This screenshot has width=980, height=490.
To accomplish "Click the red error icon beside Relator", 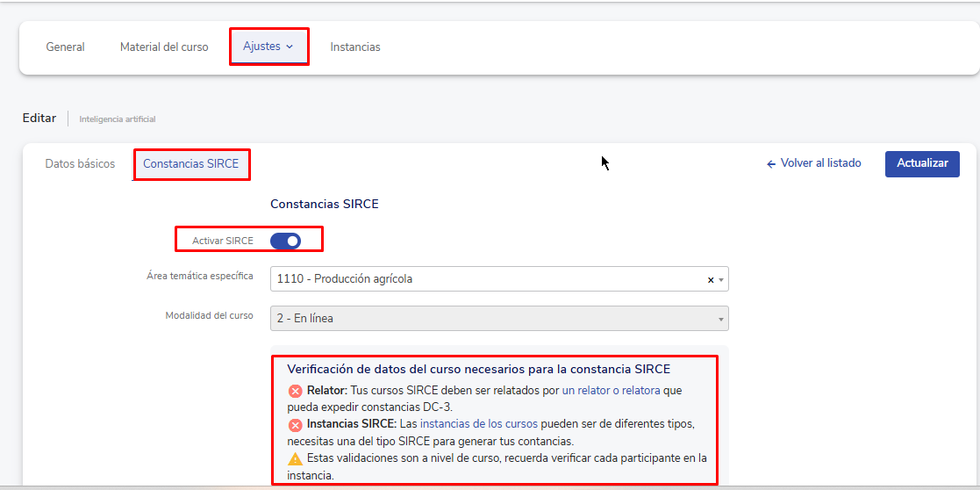I will point(295,391).
